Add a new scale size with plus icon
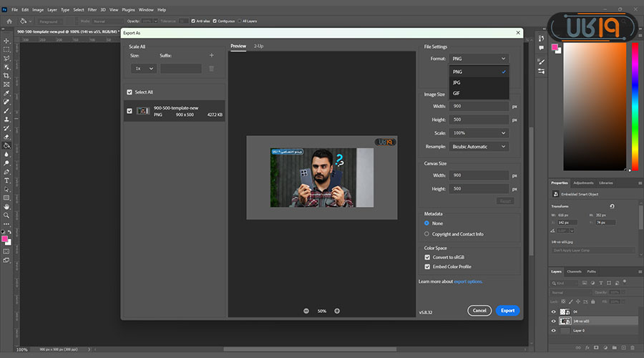The image size is (644, 358). pyautogui.click(x=211, y=55)
